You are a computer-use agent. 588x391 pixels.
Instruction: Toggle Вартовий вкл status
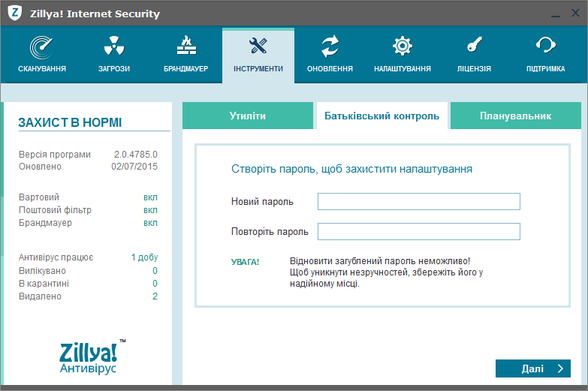click(150, 197)
